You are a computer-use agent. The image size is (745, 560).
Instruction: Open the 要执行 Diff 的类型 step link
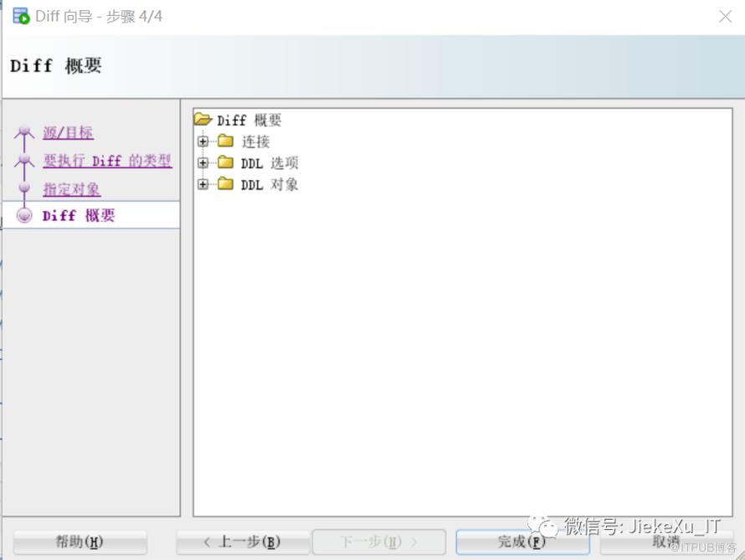[x=107, y=161]
